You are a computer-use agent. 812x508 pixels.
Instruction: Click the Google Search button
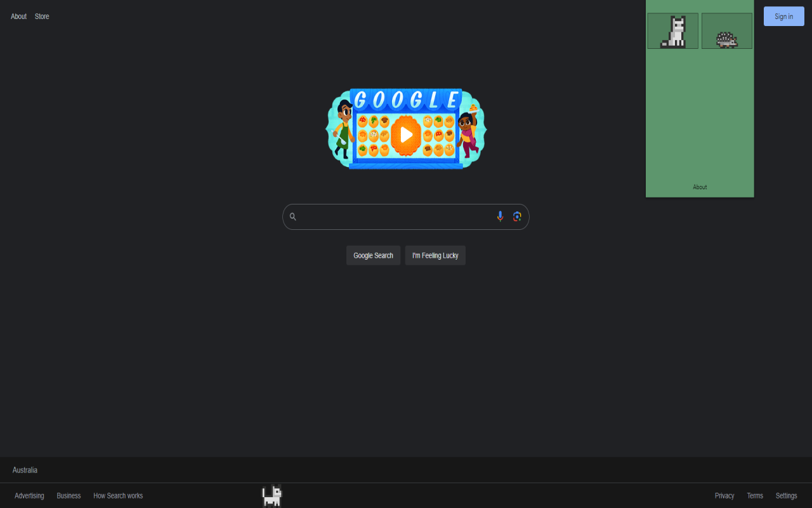[374, 255]
